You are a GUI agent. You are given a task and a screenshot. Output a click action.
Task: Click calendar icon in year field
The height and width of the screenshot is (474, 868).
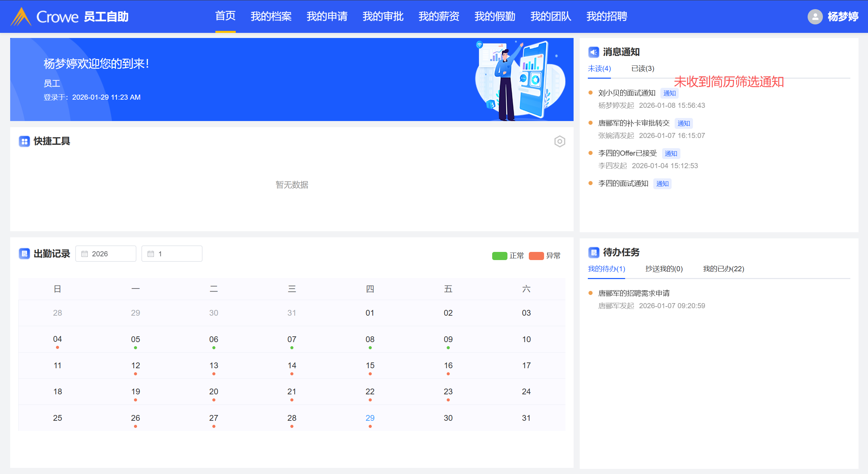tap(85, 254)
